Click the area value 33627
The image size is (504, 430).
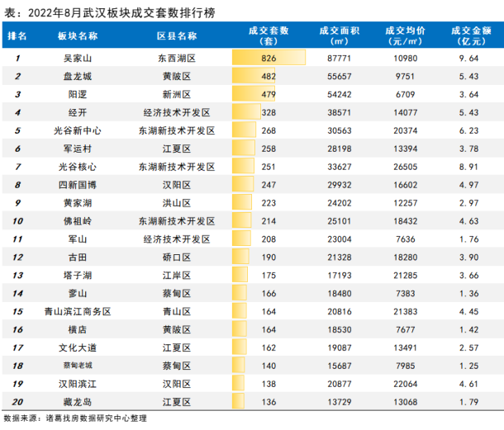click(340, 167)
